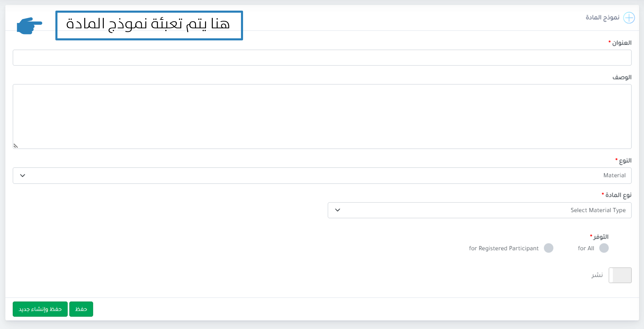The height and width of the screenshot is (329, 644).
Task: Select the 'for All' radio button
Action: 604,248
